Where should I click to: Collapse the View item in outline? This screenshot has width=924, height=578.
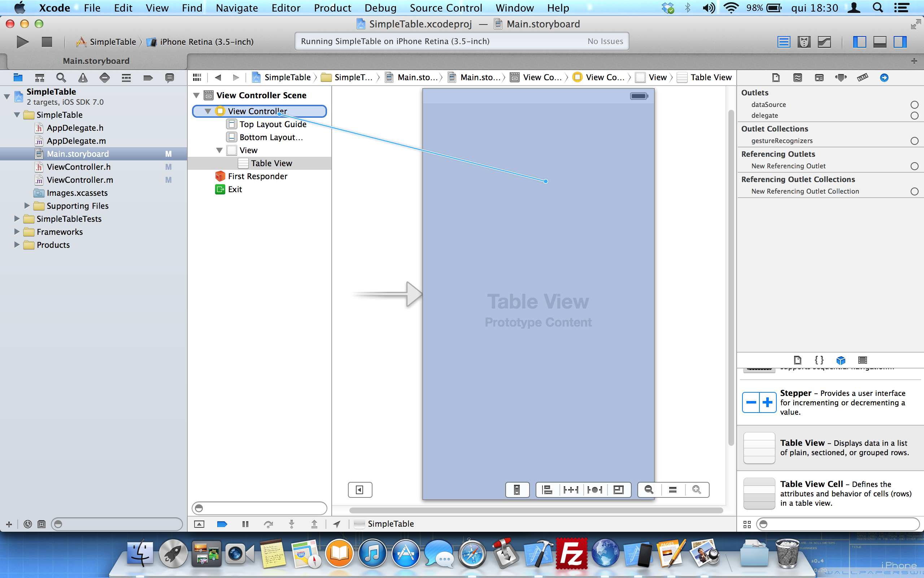click(x=219, y=150)
